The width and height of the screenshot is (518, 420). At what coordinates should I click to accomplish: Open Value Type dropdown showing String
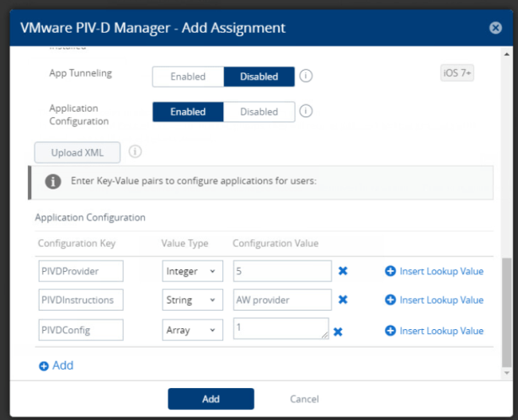[192, 300]
